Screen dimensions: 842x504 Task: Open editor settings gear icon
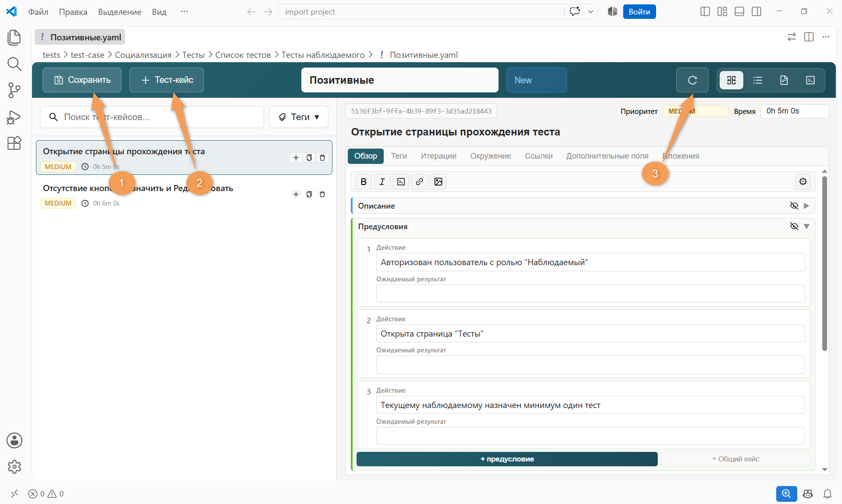(x=803, y=181)
